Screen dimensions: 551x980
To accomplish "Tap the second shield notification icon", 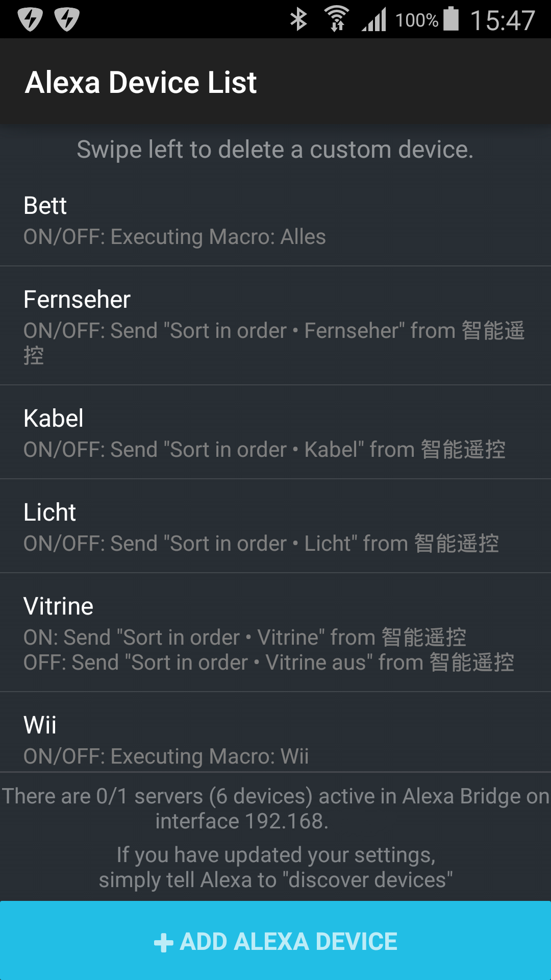I will coord(67,20).
